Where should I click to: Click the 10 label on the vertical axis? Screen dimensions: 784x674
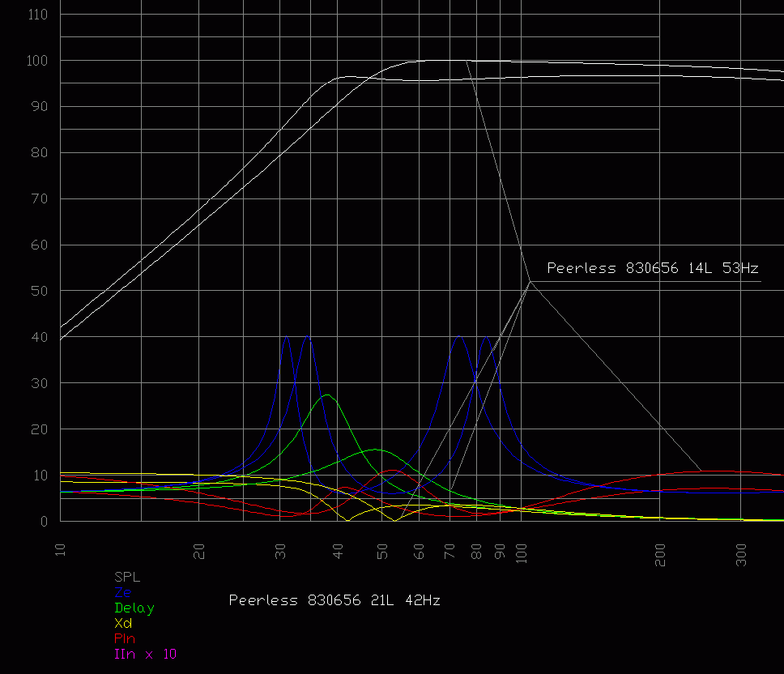click(40, 475)
